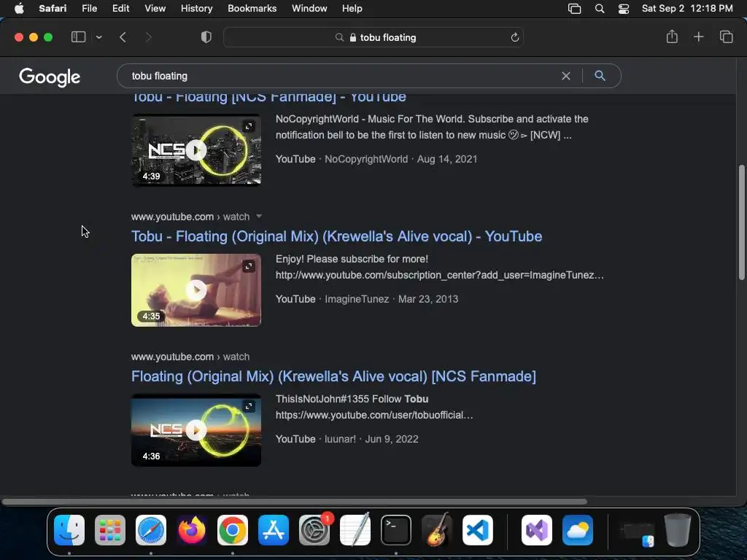Open the Bookmarks menu
Image resolution: width=747 pixels, height=560 pixels.
coord(252,9)
